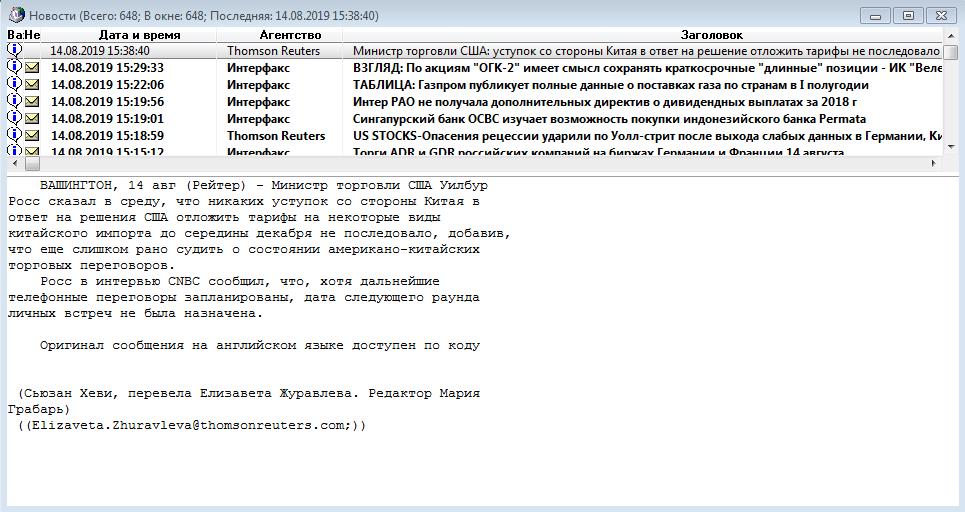Viewport: 965px width, 512px height.
Task: Click left arrow of horizontal list scrollbar
Action: click(14, 163)
